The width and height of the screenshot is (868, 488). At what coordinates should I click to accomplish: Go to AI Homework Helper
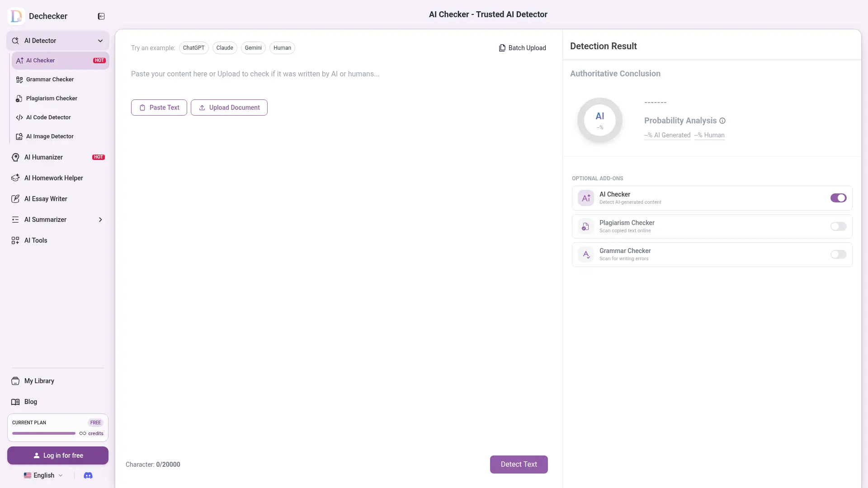pyautogui.click(x=58, y=178)
